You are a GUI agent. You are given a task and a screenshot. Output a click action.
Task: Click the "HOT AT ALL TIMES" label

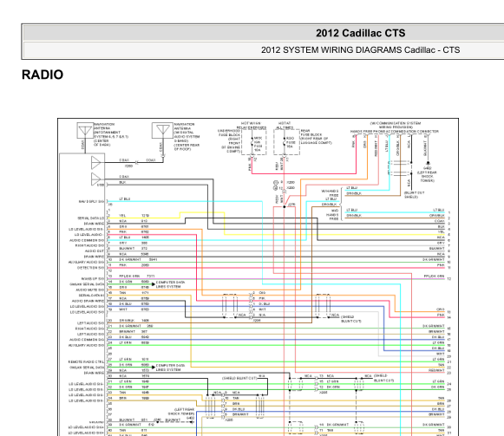click(x=285, y=126)
